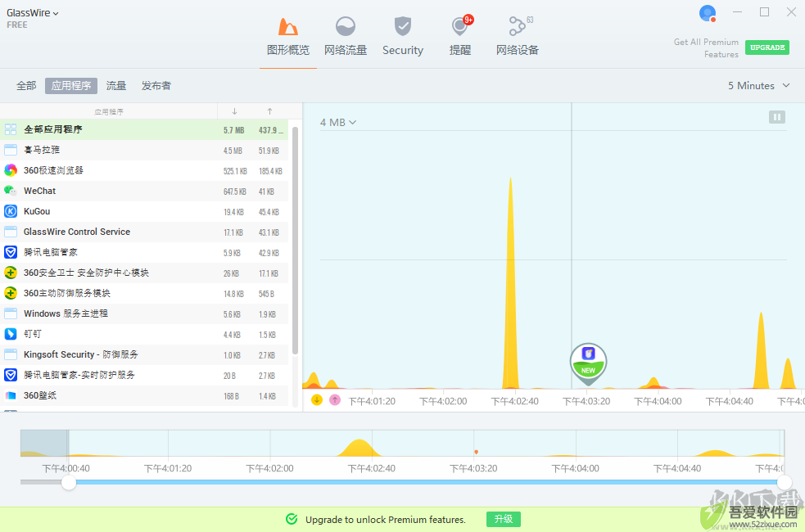Open the 5 Minutes time range dropdown

758,86
